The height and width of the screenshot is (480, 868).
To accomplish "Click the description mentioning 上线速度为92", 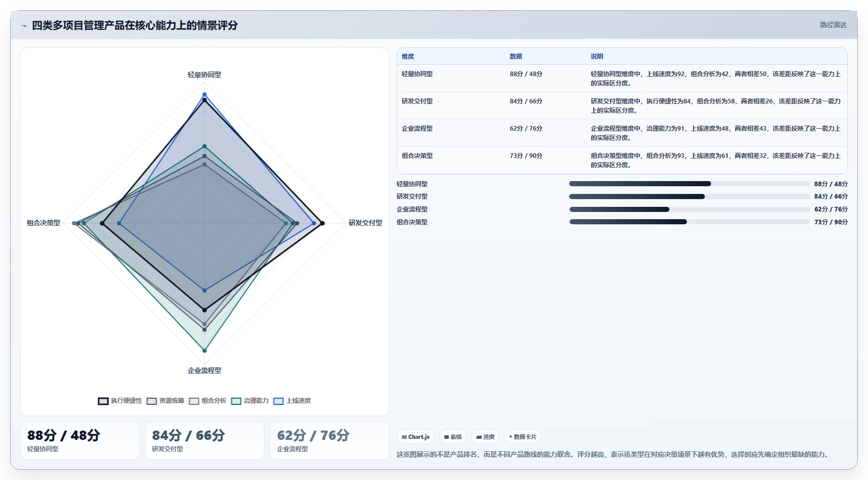I will click(x=716, y=78).
